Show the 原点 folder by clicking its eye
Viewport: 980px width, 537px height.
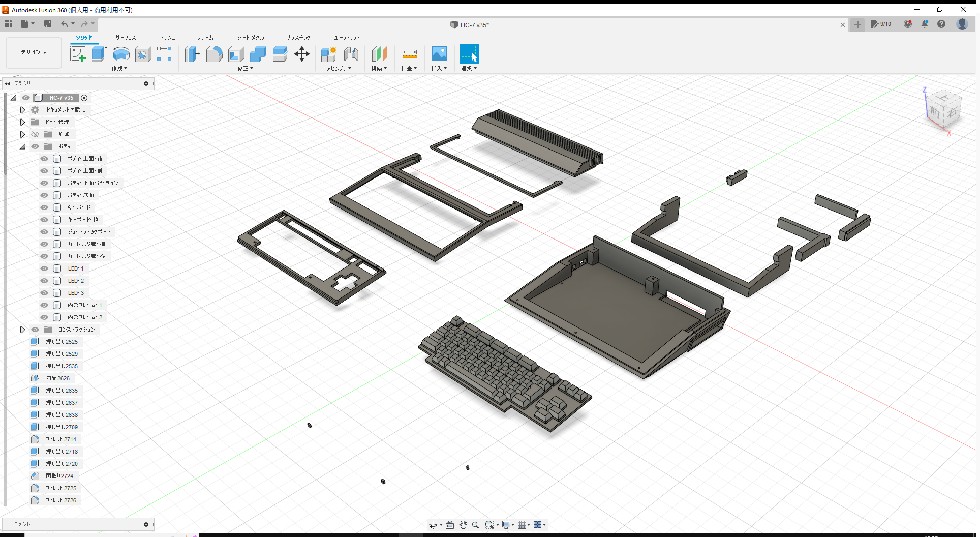coord(35,134)
